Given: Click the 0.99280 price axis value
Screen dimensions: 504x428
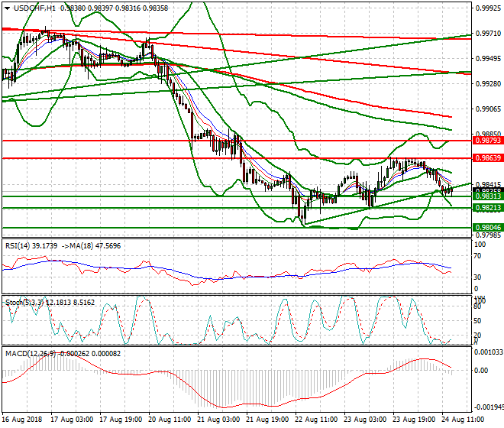Looking at the screenshot, I should [488, 83].
